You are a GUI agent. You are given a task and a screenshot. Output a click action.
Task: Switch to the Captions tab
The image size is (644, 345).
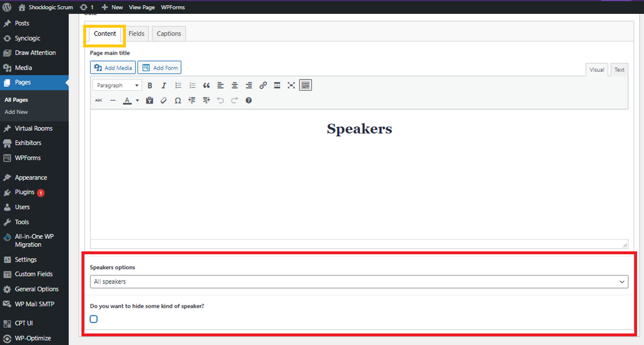(169, 34)
